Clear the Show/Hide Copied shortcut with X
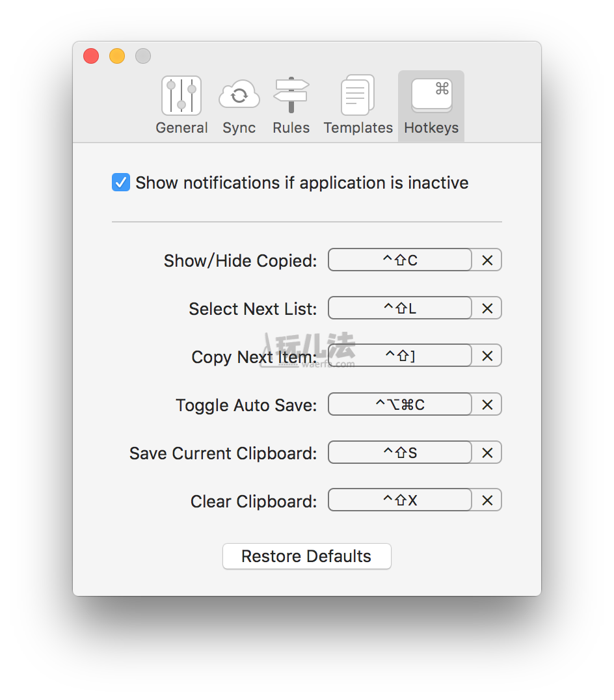 pyautogui.click(x=487, y=260)
